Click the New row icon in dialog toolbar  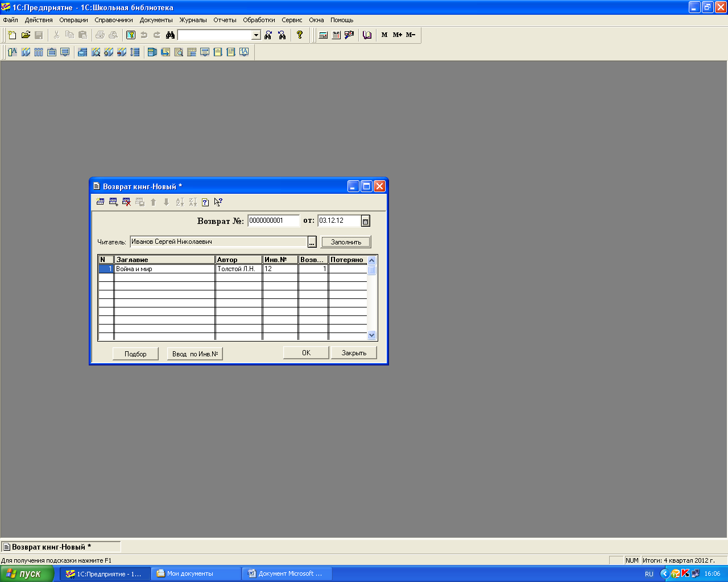101,202
